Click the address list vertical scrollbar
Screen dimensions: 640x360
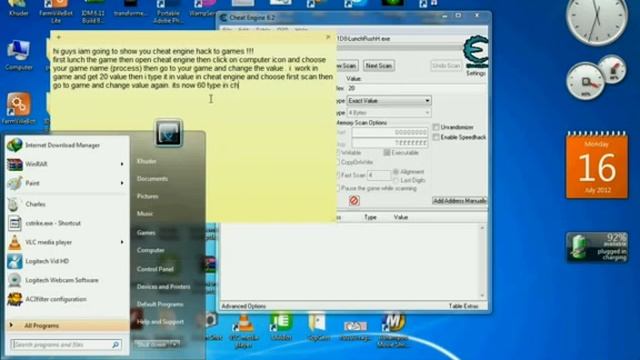[482, 261]
